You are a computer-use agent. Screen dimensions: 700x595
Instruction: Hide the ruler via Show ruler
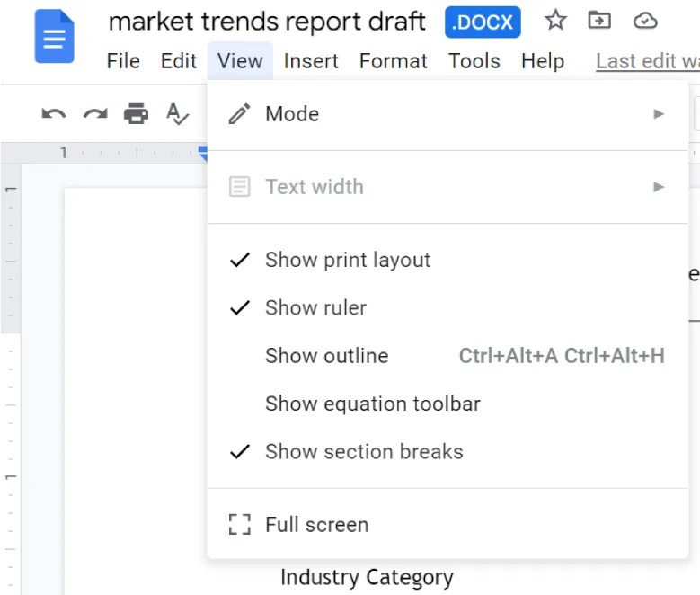315,307
